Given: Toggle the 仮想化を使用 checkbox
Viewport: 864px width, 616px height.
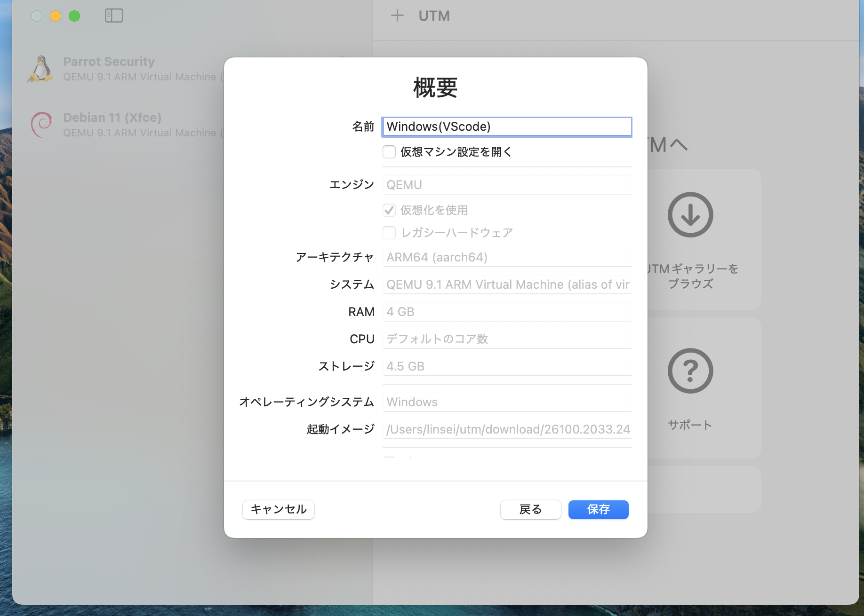Looking at the screenshot, I should 389,210.
